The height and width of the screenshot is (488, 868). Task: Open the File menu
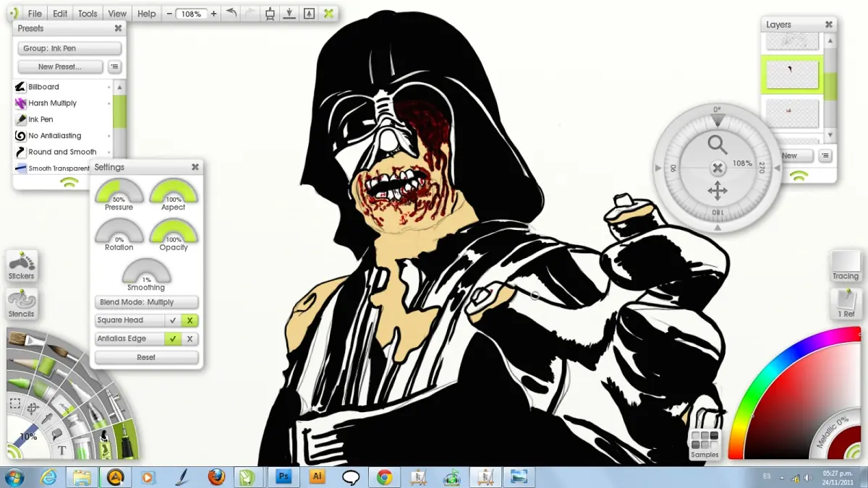tap(35, 14)
